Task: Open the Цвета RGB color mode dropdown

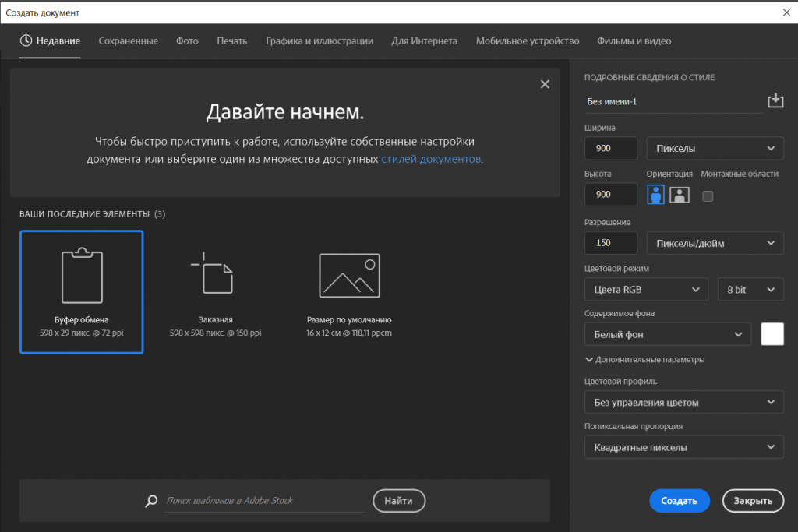Action: (x=646, y=290)
